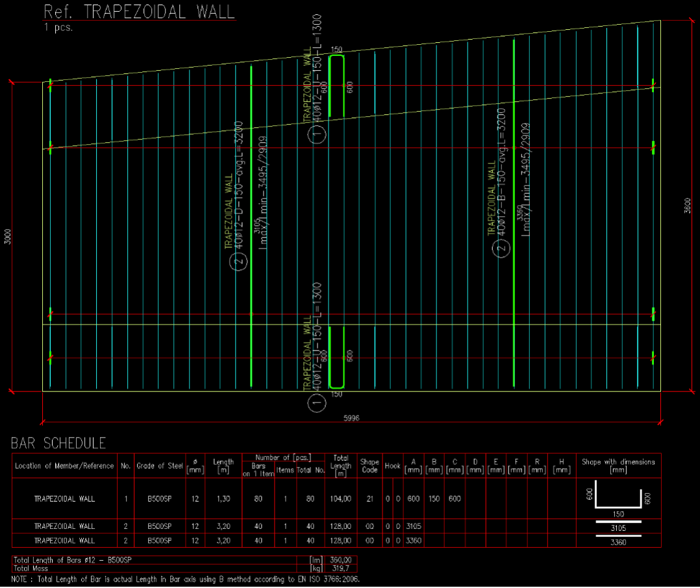Select the "Shape with dimensions" column header

coord(618,465)
